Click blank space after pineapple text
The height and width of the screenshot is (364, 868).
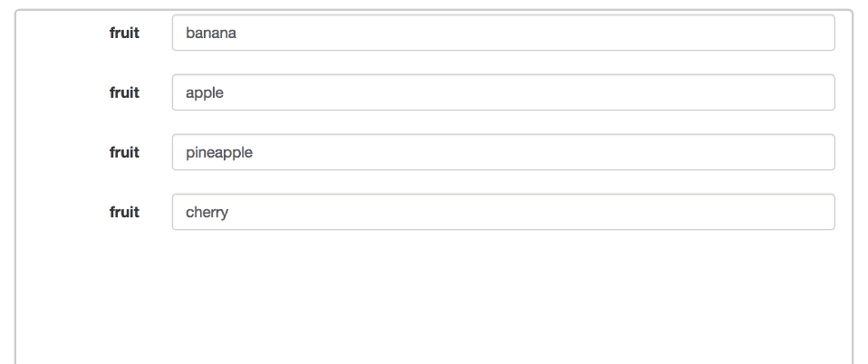coord(544,152)
